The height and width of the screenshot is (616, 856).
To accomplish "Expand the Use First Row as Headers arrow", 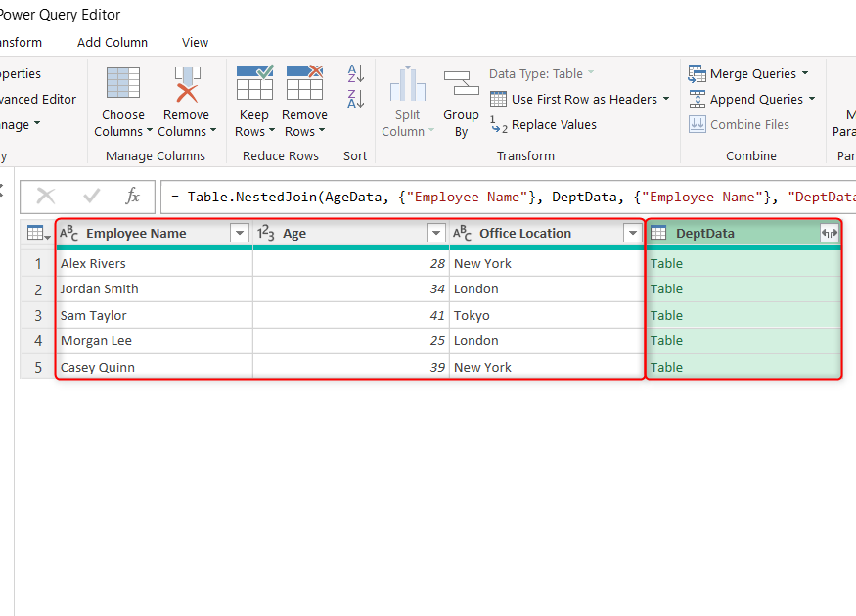I will pyautogui.click(x=666, y=100).
